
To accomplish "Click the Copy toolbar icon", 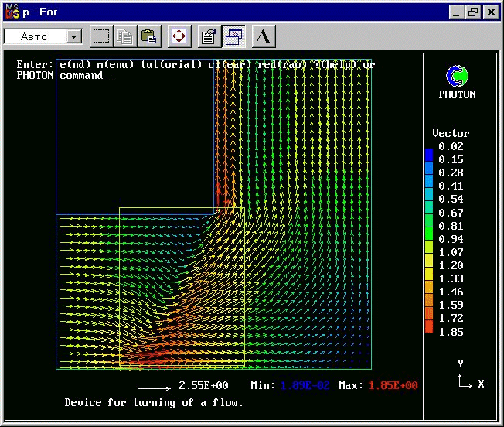I will pyautogui.click(x=125, y=36).
